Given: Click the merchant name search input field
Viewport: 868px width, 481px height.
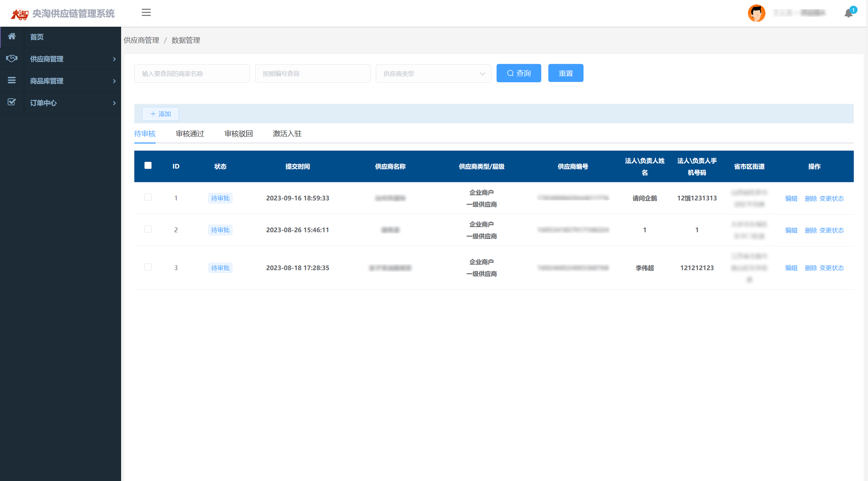Looking at the screenshot, I should click(x=192, y=73).
